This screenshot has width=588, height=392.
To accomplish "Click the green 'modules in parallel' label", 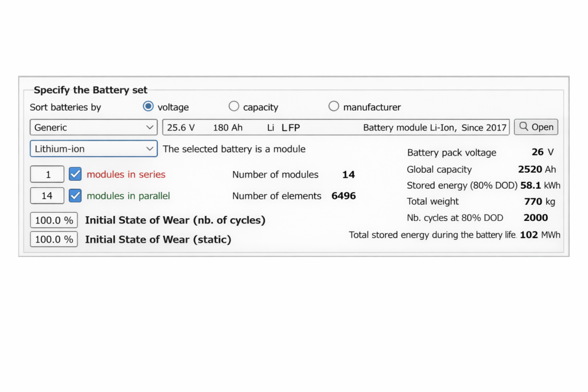I will click(127, 196).
